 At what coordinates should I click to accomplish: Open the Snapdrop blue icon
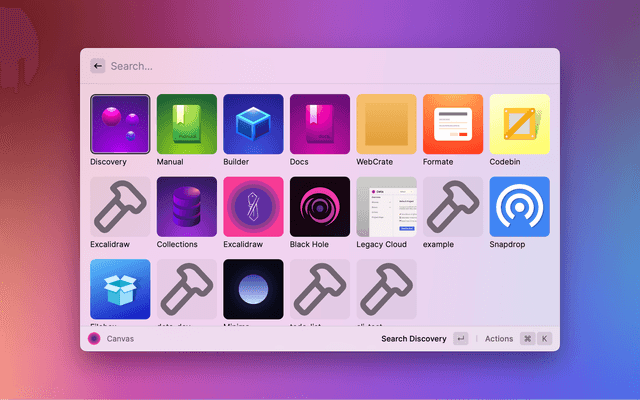[519, 207]
